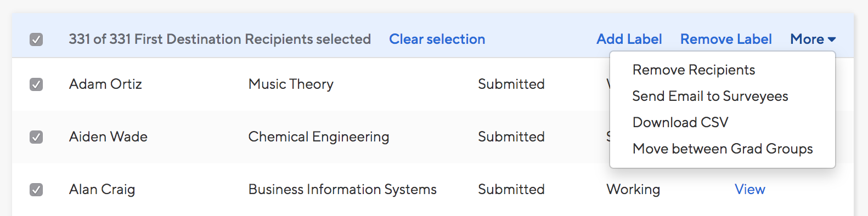Select Send Email to Surveyees

pos(710,96)
